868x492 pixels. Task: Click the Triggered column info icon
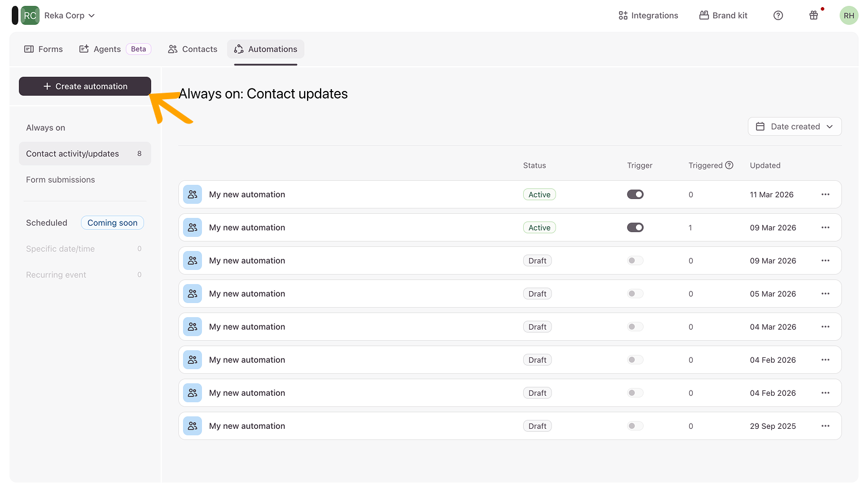(x=729, y=165)
